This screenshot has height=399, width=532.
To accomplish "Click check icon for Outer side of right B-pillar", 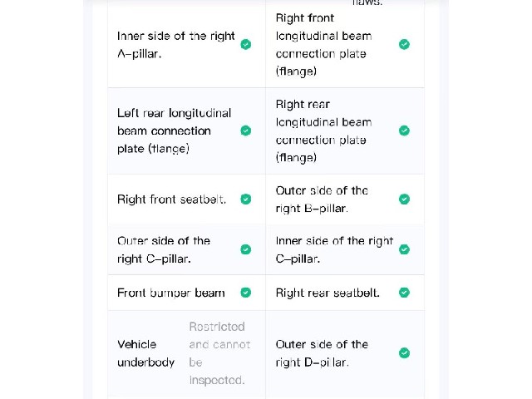I will pos(404,199).
